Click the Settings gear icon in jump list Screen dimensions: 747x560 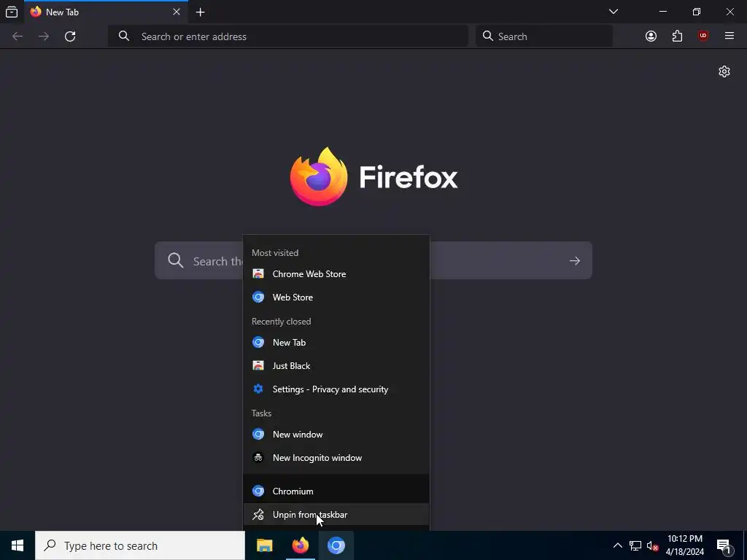pos(258,389)
